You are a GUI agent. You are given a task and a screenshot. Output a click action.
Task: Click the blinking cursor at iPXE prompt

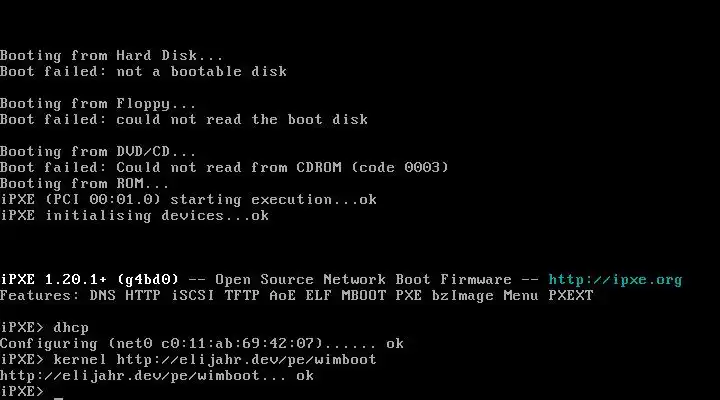point(58,398)
